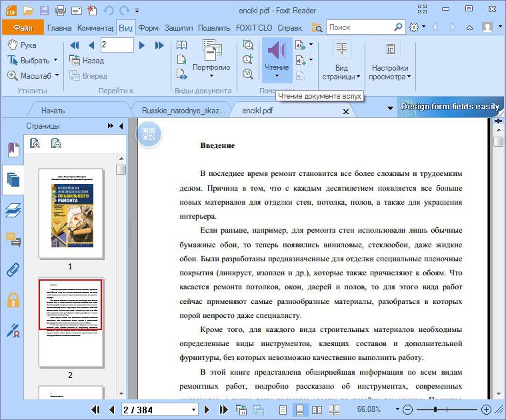Viewport: 506px width, 420px height.
Task: Open the Файл menu
Action: [x=23, y=28]
